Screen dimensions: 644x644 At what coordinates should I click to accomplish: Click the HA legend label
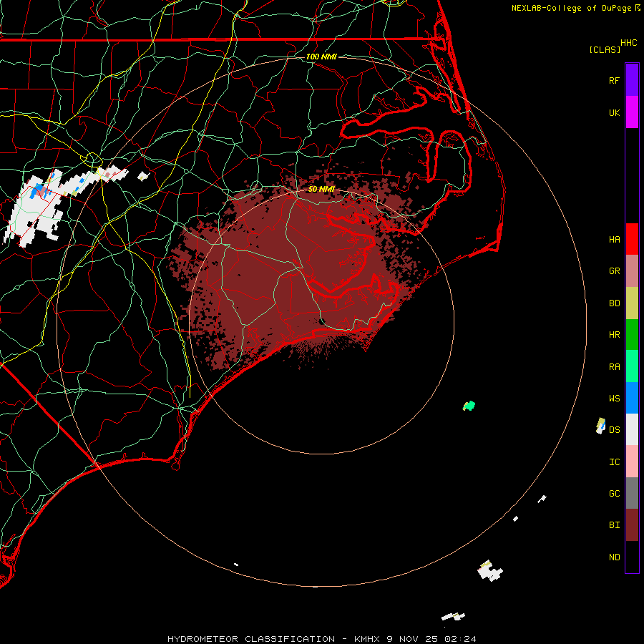tap(615, 240)
